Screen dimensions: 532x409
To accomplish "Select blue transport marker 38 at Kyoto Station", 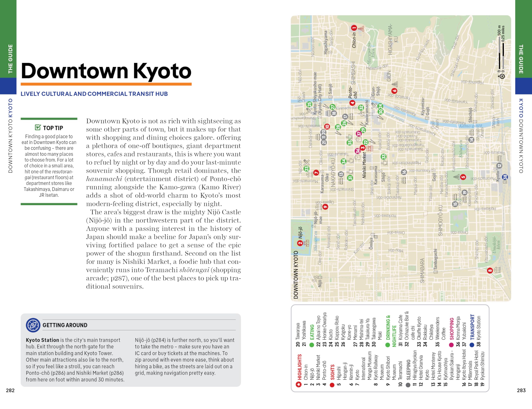I will (505, 177).
